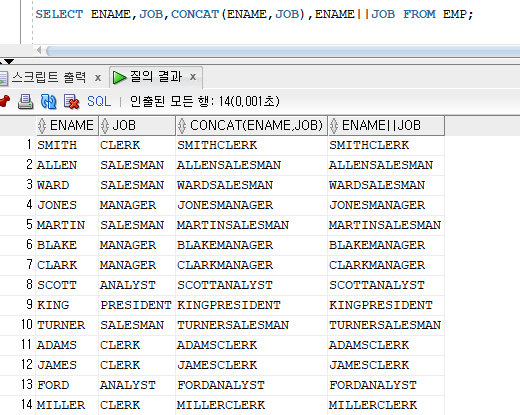Image resolution: width=520 pixels, height=415 pixels.
Task: Click the print results icon
Action: pyautogui.click(x=25, y=101)
